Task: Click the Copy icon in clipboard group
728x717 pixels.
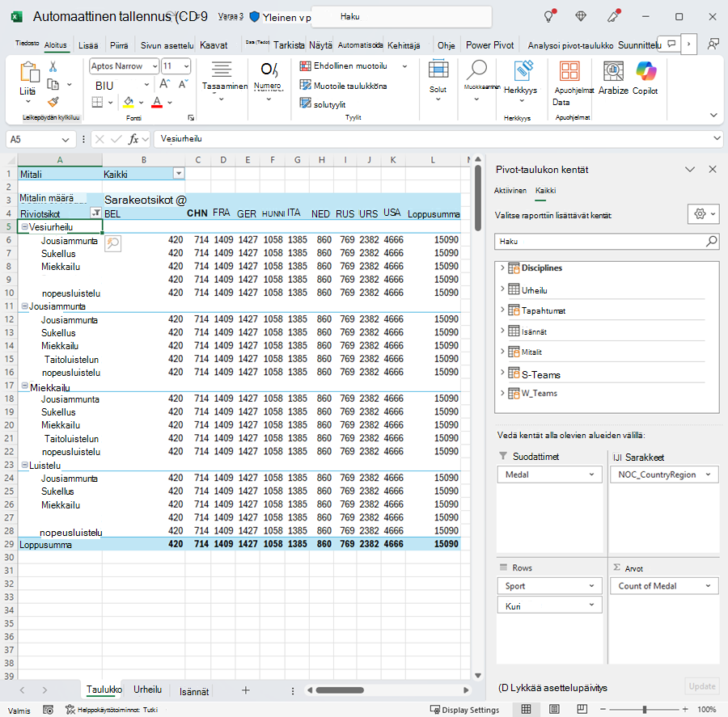Action: 53,84
